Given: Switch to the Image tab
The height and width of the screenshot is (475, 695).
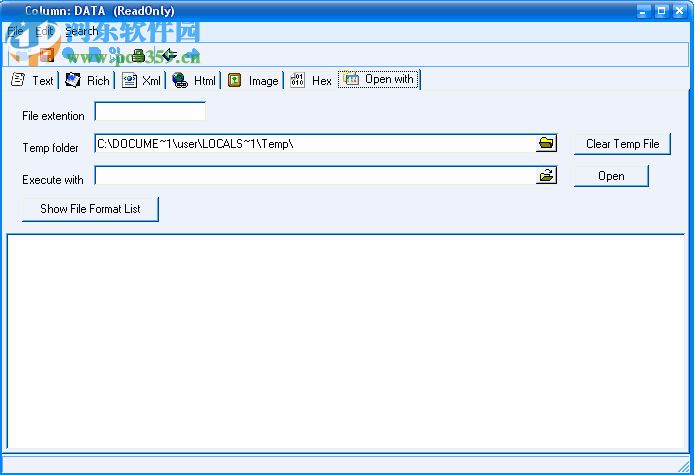Looking at the screenshot, I should (253, 80).
